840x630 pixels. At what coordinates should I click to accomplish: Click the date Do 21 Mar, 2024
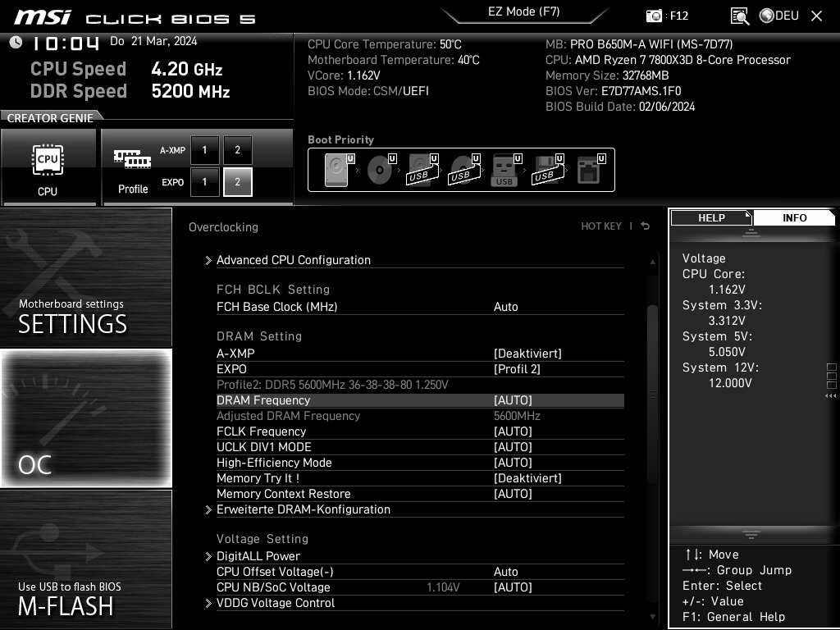click(153, 41)
